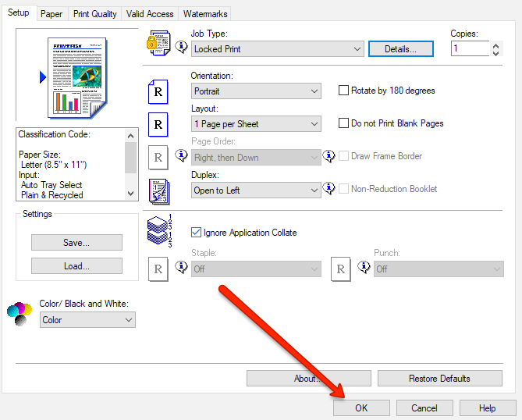Screen dimensions: 522x420
Task: Uncheck Ignore Application Collate
Action: point(197,232)
